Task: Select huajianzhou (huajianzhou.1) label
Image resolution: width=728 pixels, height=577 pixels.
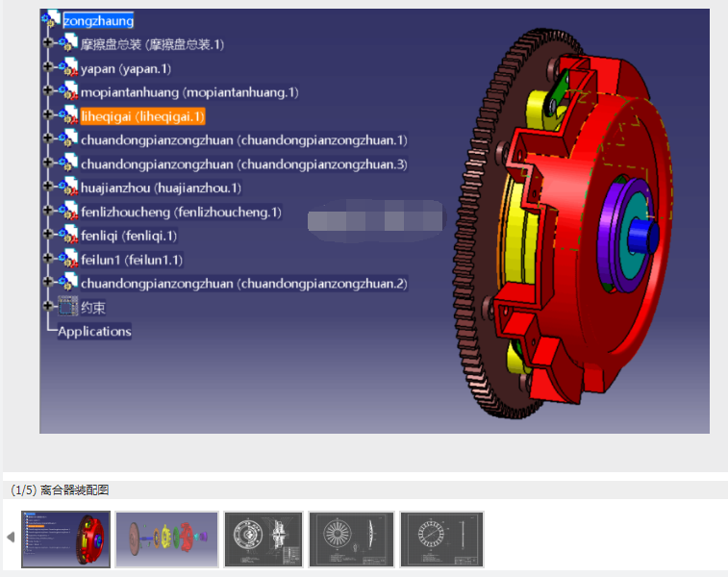Action: [x=161, y=188]
